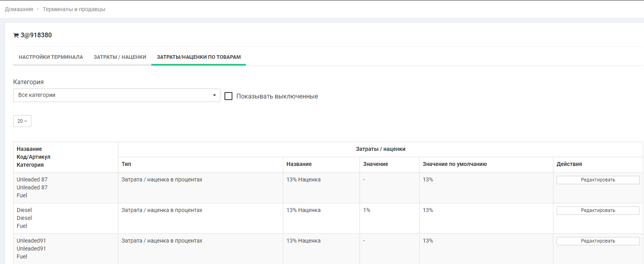Select the 'Значение по умолчанию' column header

point(454,164)
